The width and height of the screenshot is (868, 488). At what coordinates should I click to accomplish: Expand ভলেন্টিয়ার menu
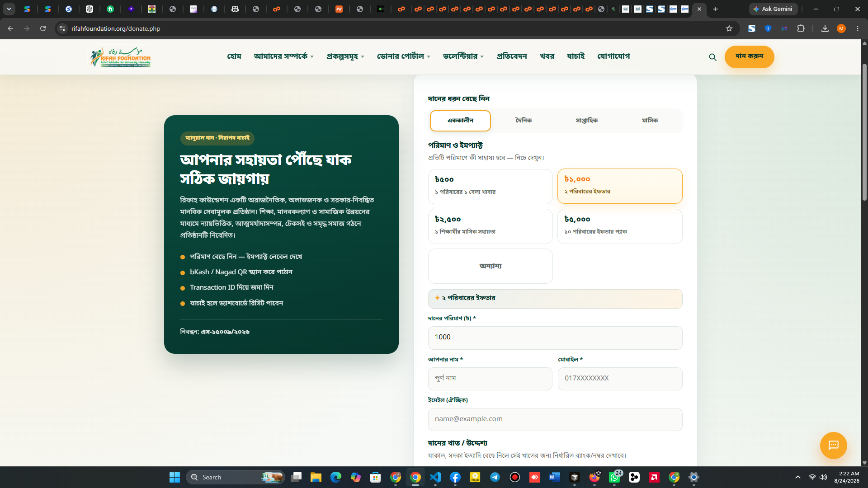[x=463, y=56]
